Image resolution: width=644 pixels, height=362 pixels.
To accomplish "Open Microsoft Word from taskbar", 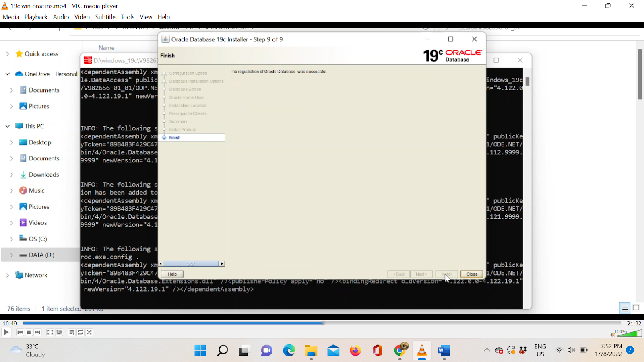I will 444,351.
